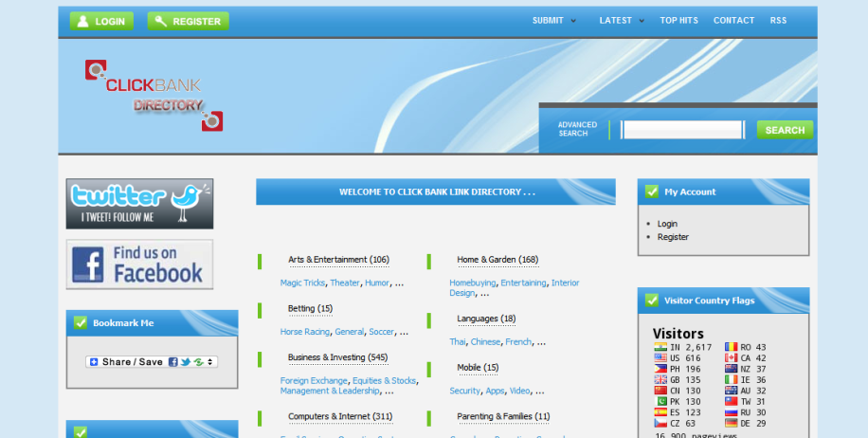
Task: Click the green share icon in Share bar
Action: (x=198, y=361)
